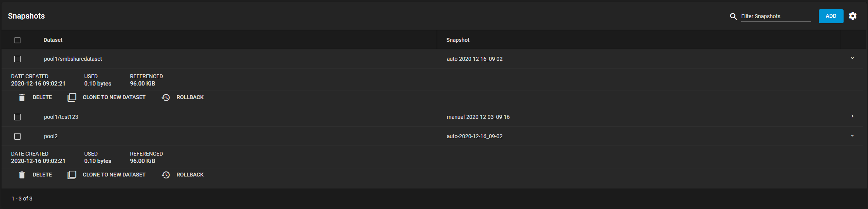Check the pool1/smbsharedataset row checkbox

coord(17,59)
